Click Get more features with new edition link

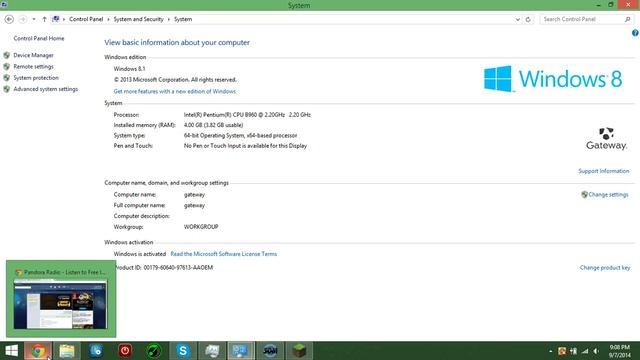pos(175,91)
